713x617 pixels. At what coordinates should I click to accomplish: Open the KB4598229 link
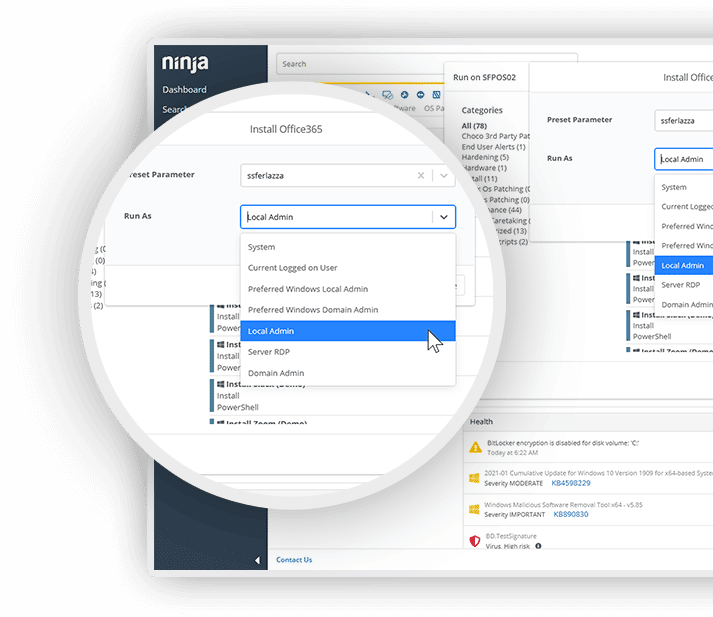570,483
